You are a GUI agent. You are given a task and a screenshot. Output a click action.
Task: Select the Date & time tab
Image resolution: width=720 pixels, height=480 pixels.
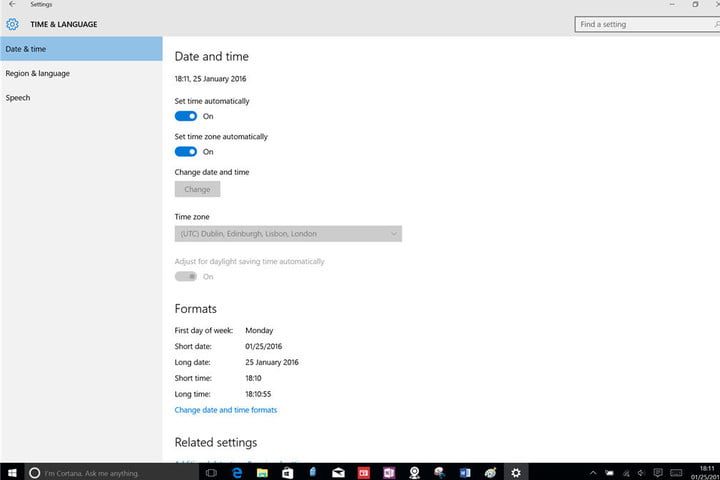[x=81, y=49]
